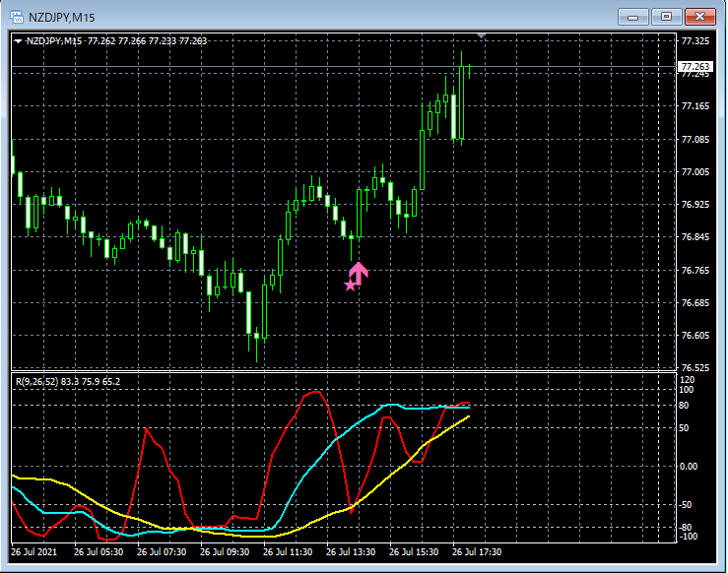Click the 77.005 price scale label
728x573 pixels.
(695, 172)
